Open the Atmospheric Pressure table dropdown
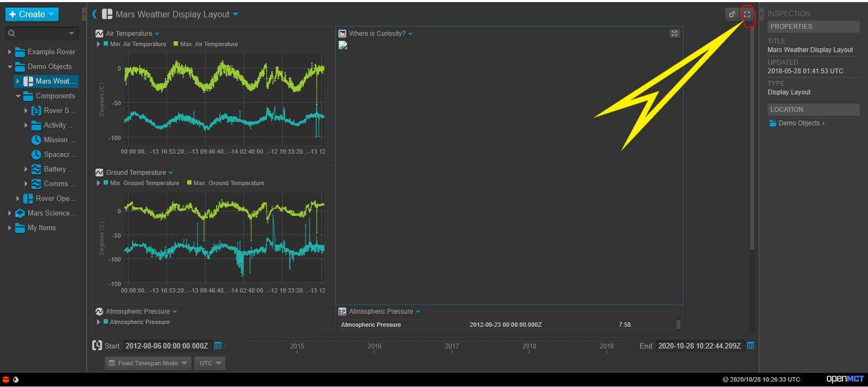This screenshot has width=868, height=387. tap(418, 312)
